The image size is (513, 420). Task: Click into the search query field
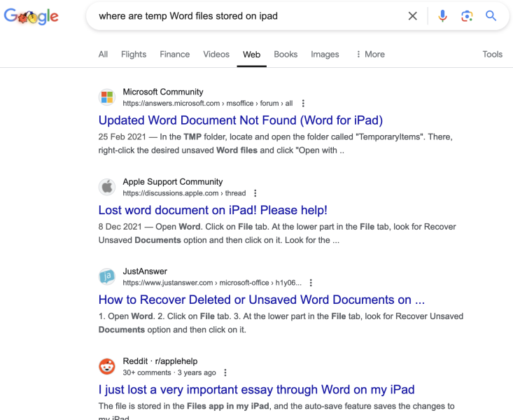tap(248, 16)
